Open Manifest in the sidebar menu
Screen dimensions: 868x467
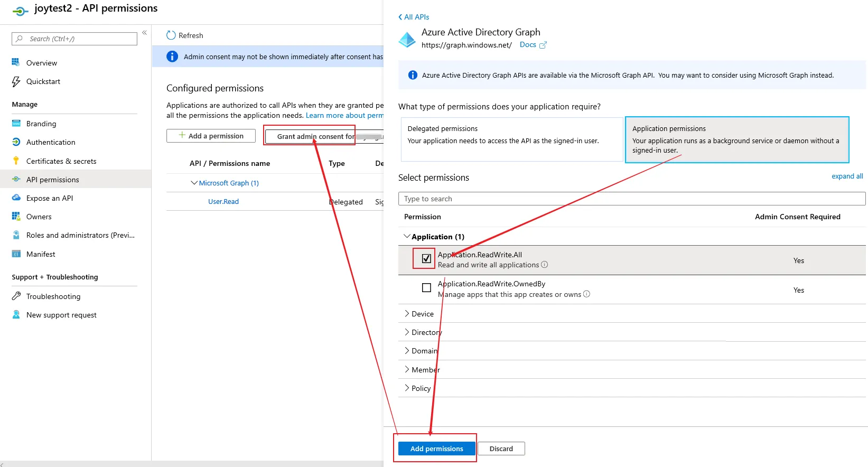coord(41,254)
